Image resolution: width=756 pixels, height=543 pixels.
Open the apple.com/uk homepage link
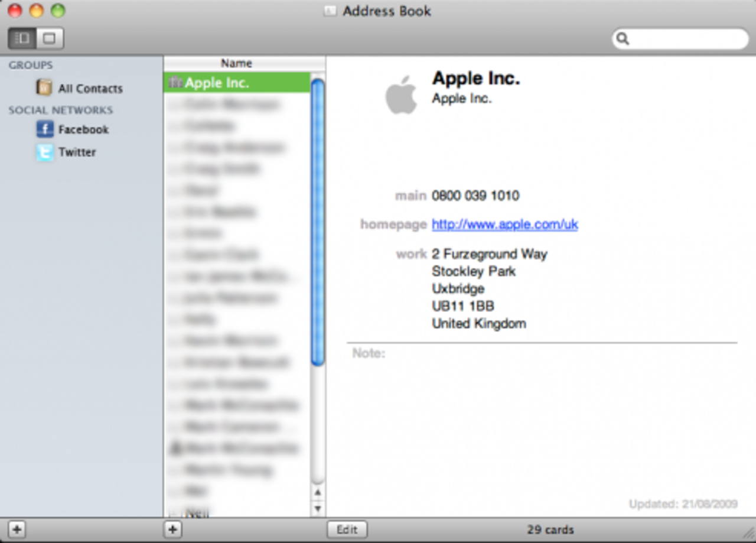pos(504,225)
